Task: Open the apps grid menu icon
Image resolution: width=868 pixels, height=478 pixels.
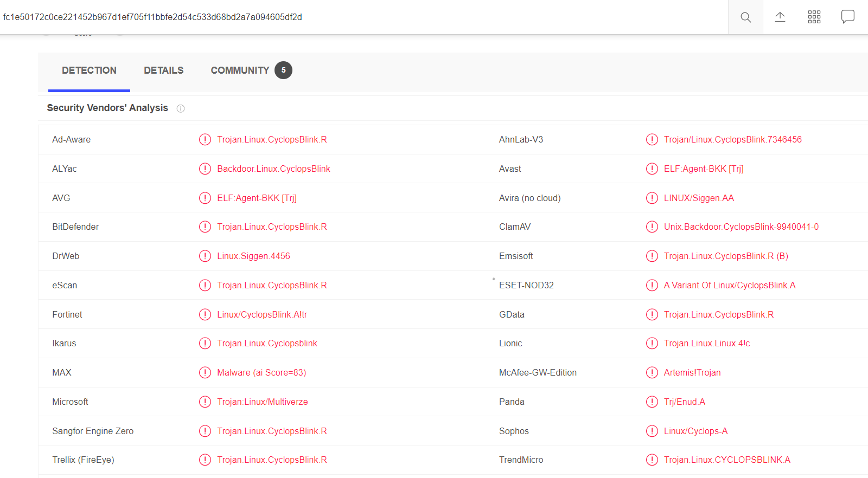Action: (x=814, y=17)
